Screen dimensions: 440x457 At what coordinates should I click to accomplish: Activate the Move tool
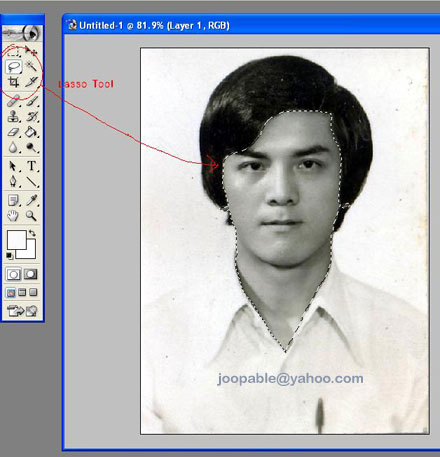point(31,51)
